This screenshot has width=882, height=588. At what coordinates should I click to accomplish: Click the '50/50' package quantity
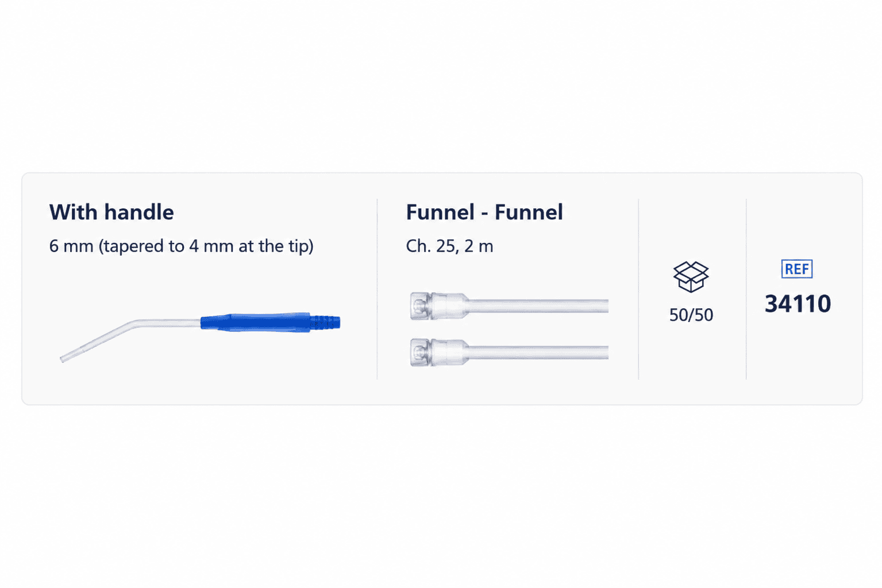tap(691, 315)
